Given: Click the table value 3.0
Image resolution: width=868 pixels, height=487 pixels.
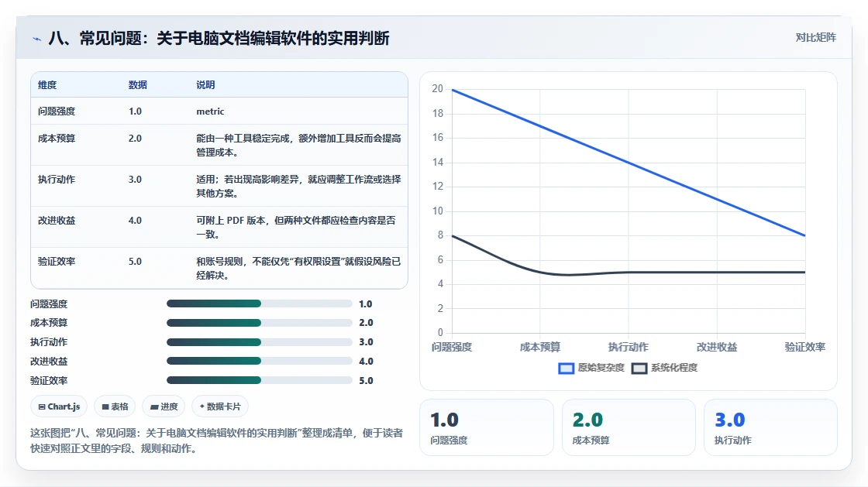Looking at the screenshot, I should click(x=135, y=179).
